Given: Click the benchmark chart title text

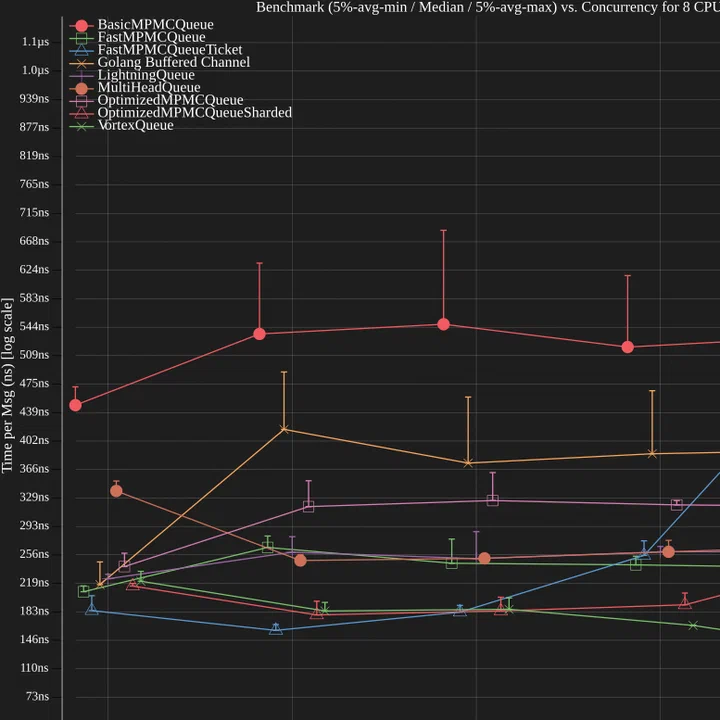Looking at the screenshot, I should (488, 7).
